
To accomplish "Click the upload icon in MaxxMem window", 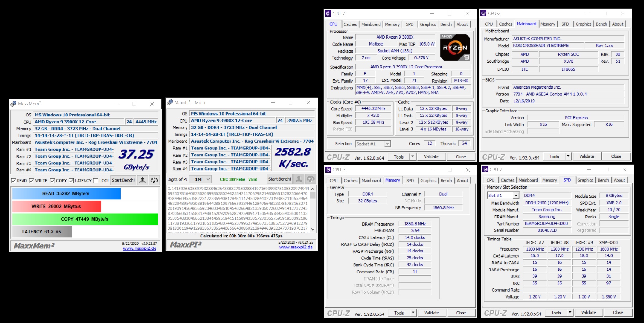I will (142, 180).
